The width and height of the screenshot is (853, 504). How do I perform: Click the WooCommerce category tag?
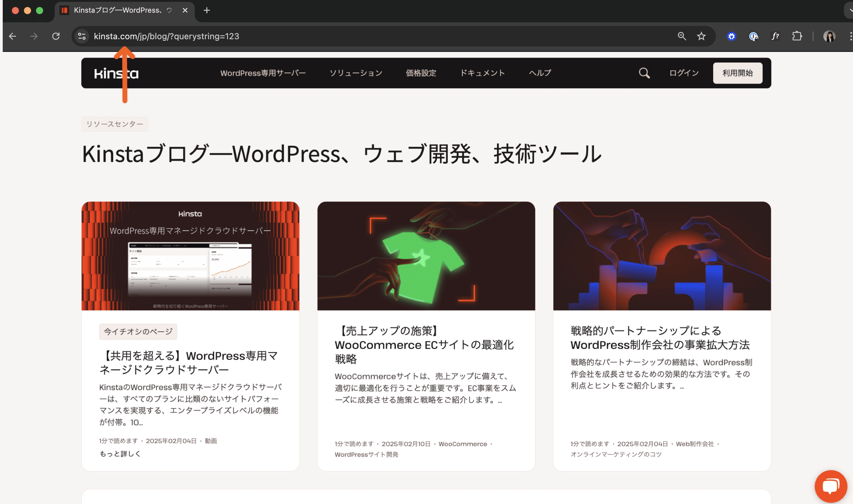(462, 444)
